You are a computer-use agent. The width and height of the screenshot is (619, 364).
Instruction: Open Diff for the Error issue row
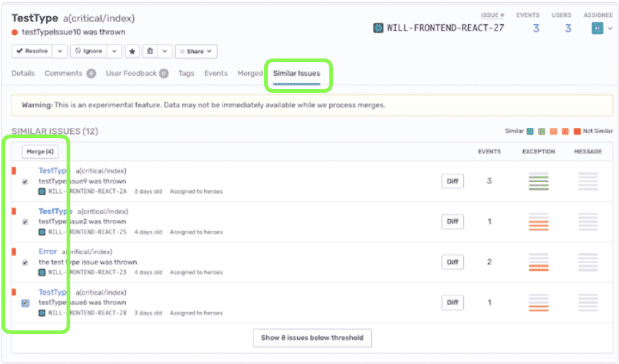[x=452, y=262]
